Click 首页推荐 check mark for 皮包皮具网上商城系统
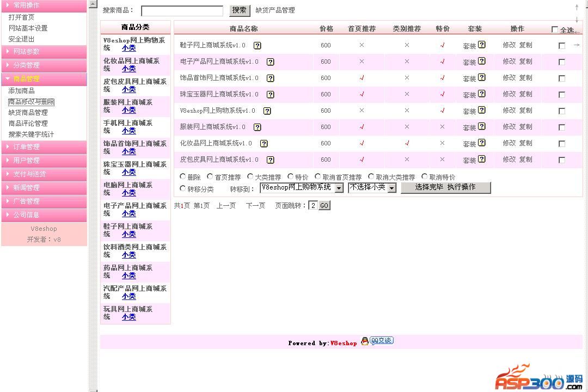The width and height of the screenshot is (588, 392). pyautogui.click(x=362, y=160)
